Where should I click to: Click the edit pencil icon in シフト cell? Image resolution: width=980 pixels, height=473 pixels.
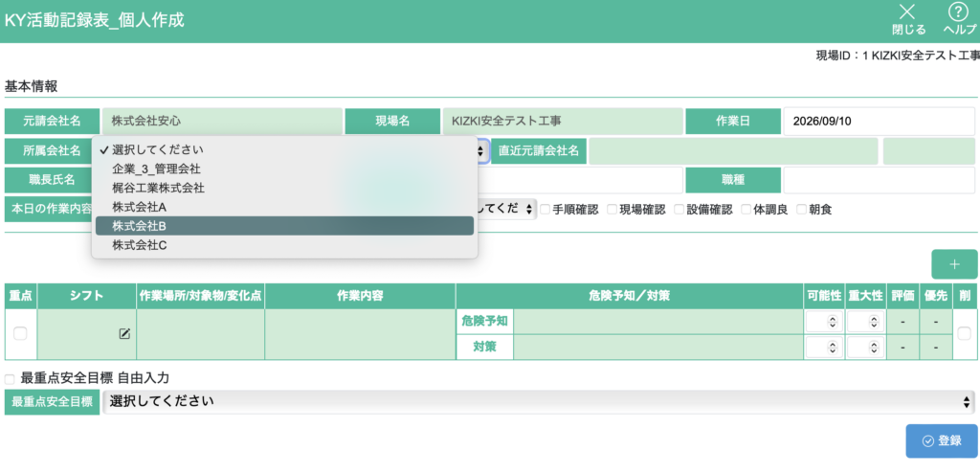(124, 334)
